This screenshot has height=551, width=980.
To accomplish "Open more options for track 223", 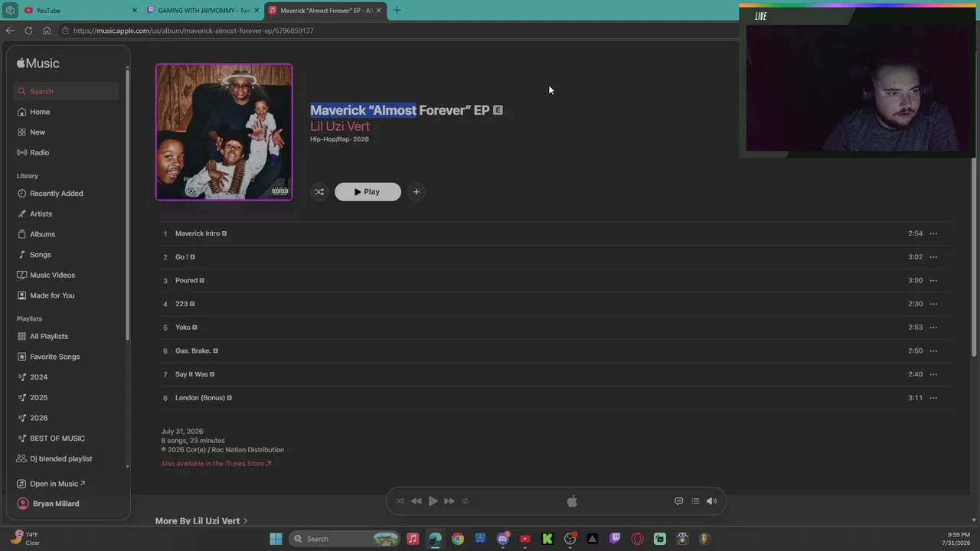I will click(933, 304).
